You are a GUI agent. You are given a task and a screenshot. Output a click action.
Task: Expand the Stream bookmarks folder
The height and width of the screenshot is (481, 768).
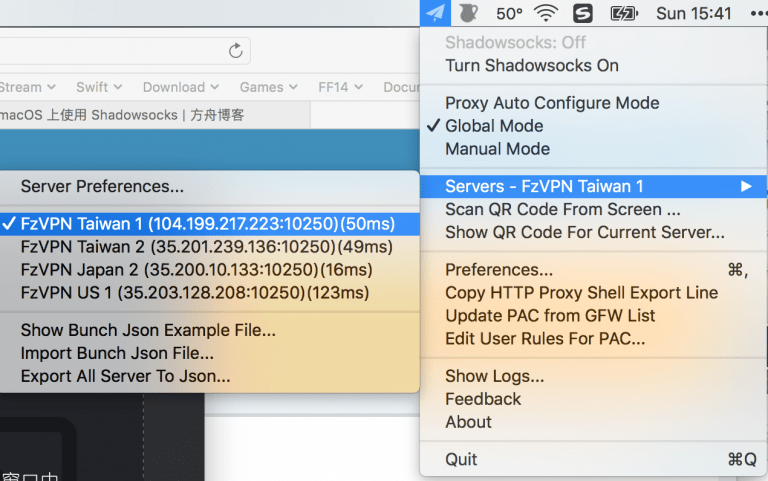(x=27, y=87)
